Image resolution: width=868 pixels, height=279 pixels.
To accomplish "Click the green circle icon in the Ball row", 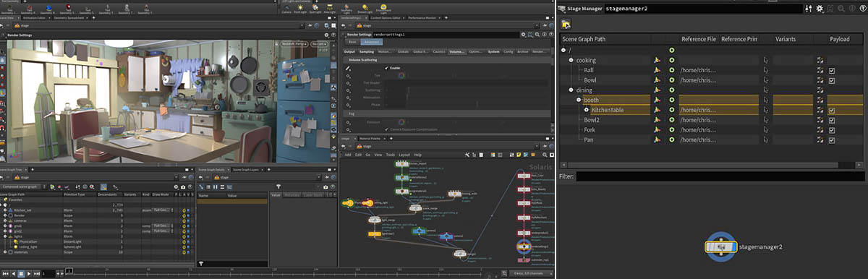I will pos(672,70).
